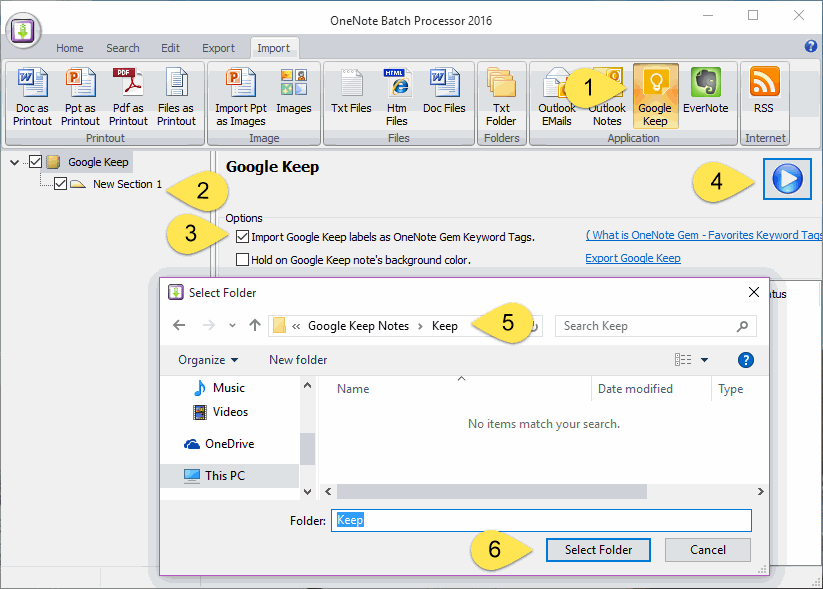Open the Txt Files import
This screenshot has width=823, height=589.
[351, 92]
